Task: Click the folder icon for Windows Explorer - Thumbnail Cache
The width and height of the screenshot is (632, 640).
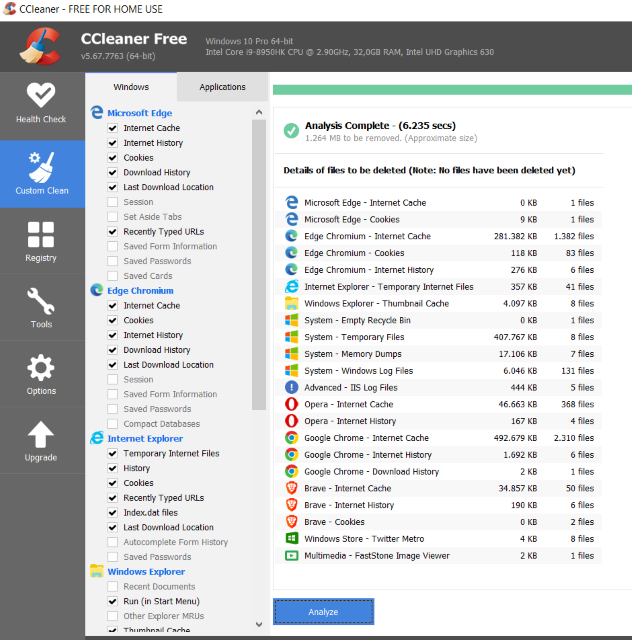Action: (x=292, y=303)
